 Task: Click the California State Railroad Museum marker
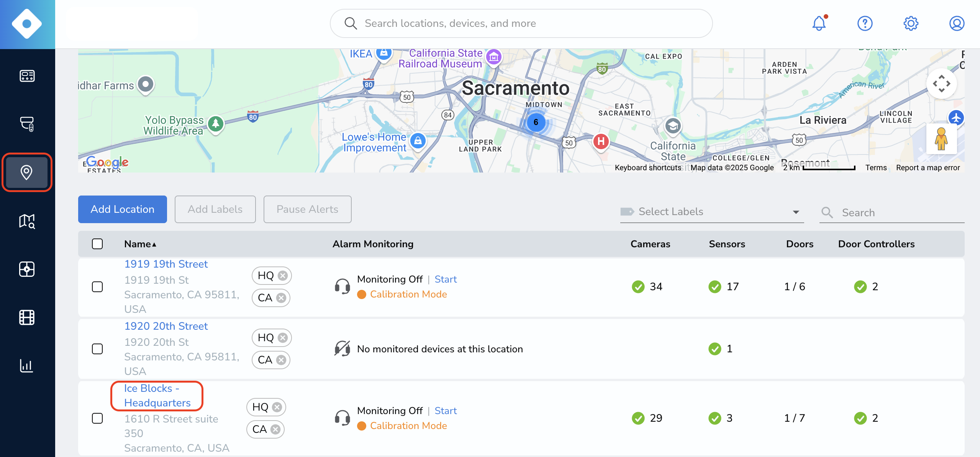point(493,58)
